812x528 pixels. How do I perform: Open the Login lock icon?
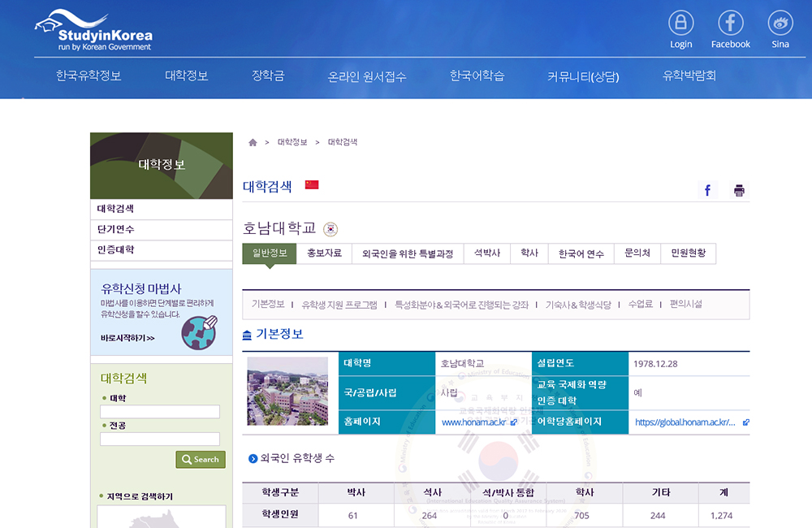pyautogui.click(x=681, y=22)
